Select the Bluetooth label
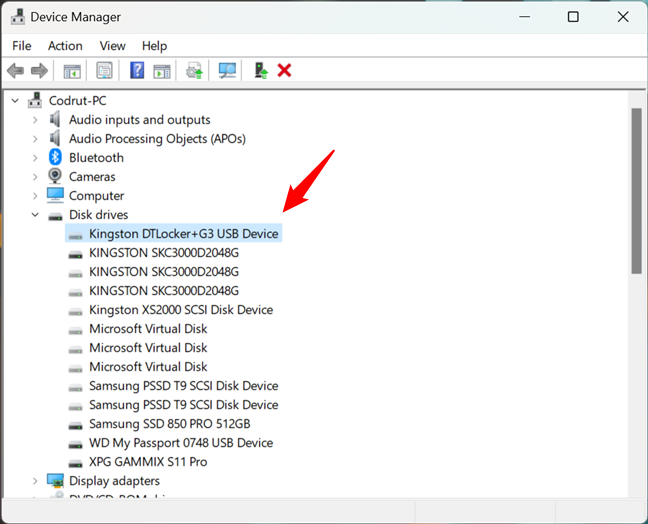This screenshot has width=648, height=524. coord(96,157)
